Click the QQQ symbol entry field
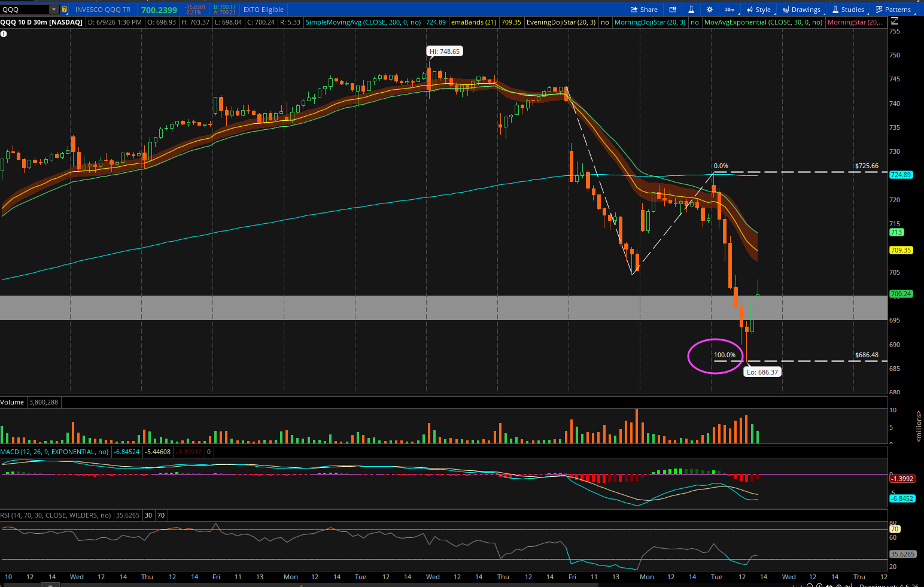Image resolution: width=924 pixels, height=587 pixels. (25, 10)
